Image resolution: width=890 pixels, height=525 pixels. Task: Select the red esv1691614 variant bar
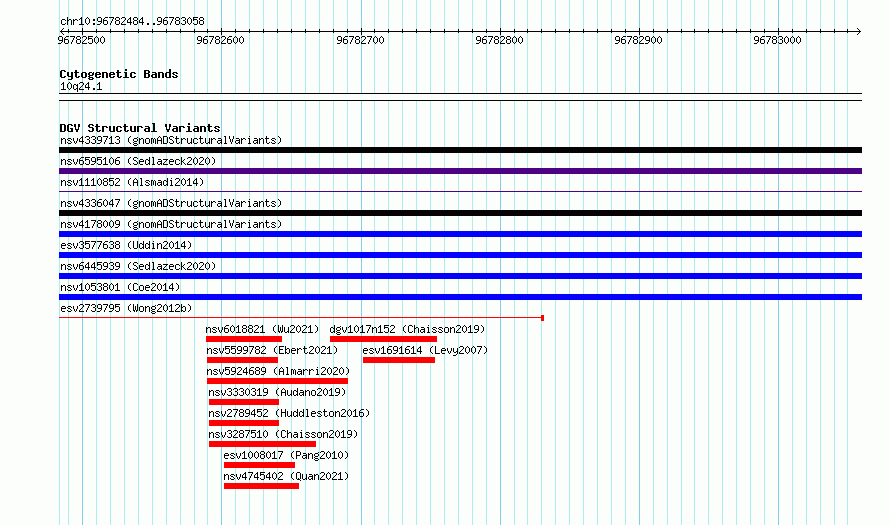[x=399, y=360]
